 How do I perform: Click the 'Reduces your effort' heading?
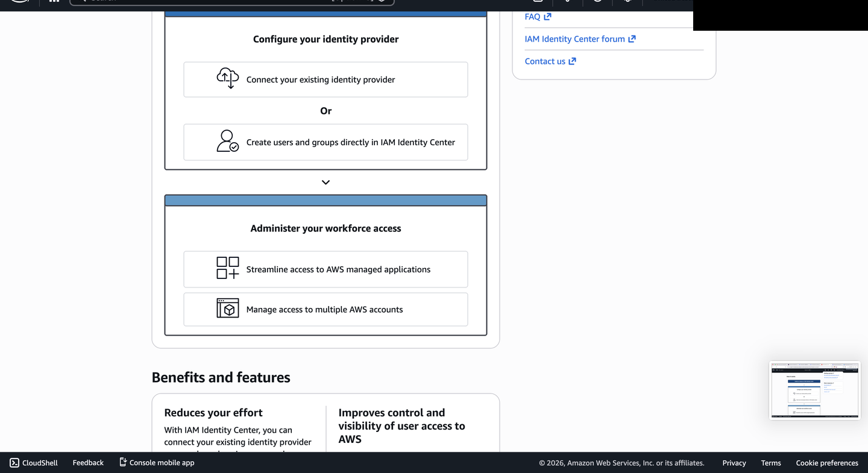click(x=213, y=413)
